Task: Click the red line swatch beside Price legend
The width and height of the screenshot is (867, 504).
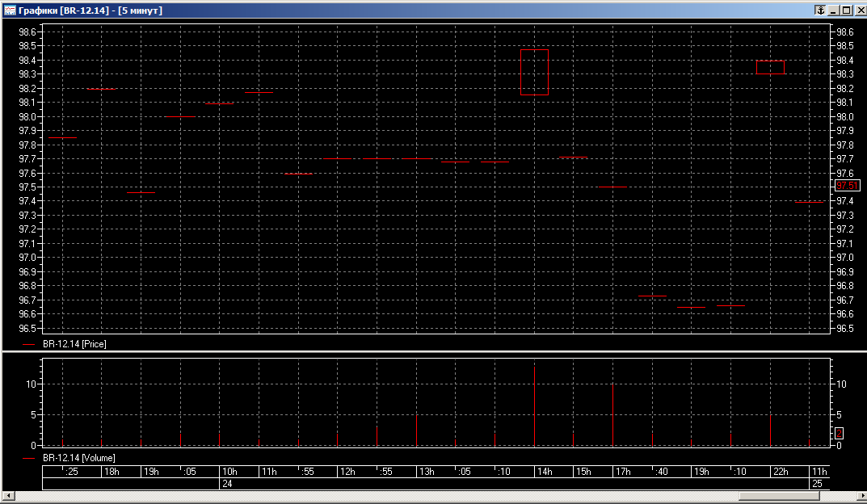Action: coord(29,344)
